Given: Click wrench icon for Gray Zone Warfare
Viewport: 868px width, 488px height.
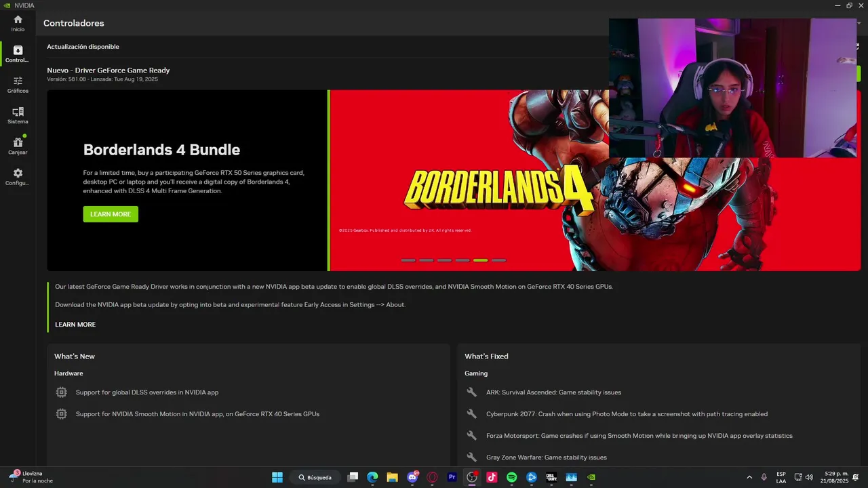Looking at the screenshot, I should (x=472, y=457).
